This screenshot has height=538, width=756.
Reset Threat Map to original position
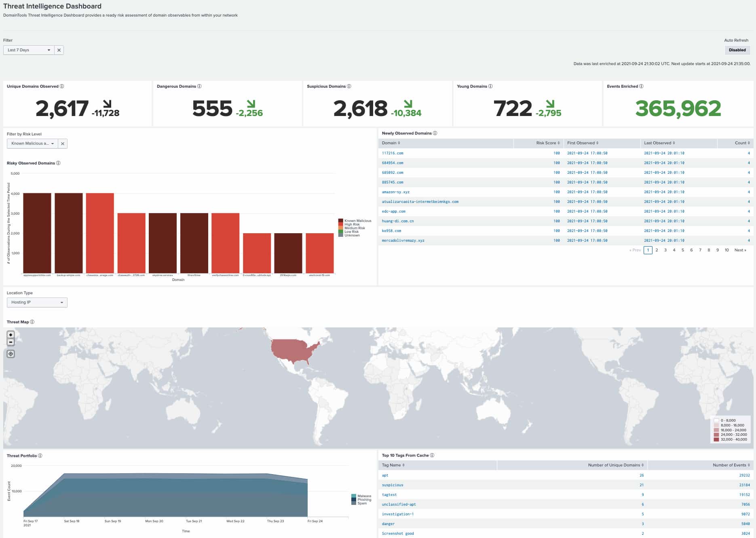(11, 354)
